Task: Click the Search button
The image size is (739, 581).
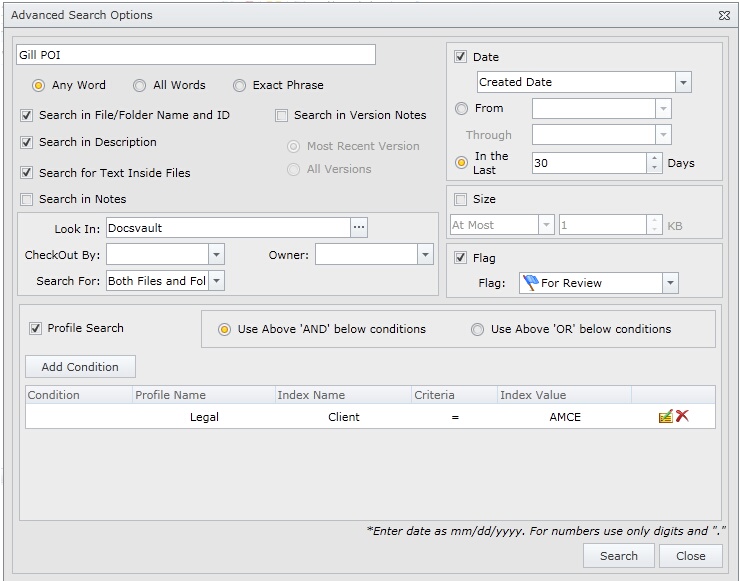Action: (x=618, y=556)
